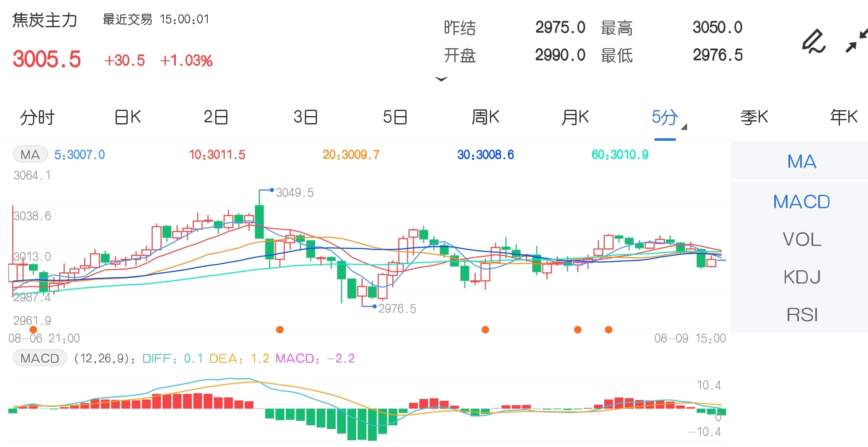Toggle the MACD label below the chart

click(40, 358)
